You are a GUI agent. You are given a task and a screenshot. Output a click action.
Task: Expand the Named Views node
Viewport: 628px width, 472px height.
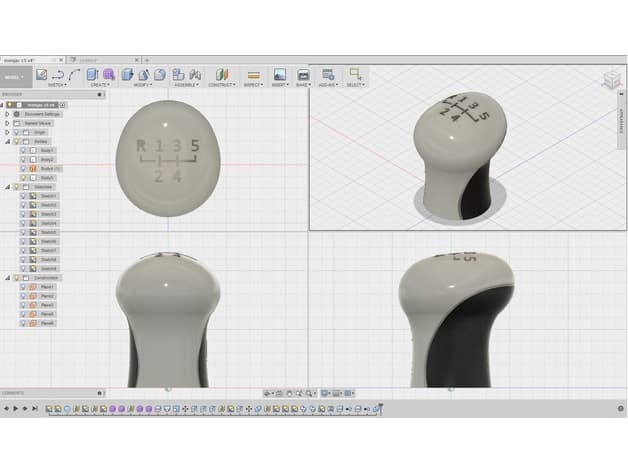[x=7, y=123]
